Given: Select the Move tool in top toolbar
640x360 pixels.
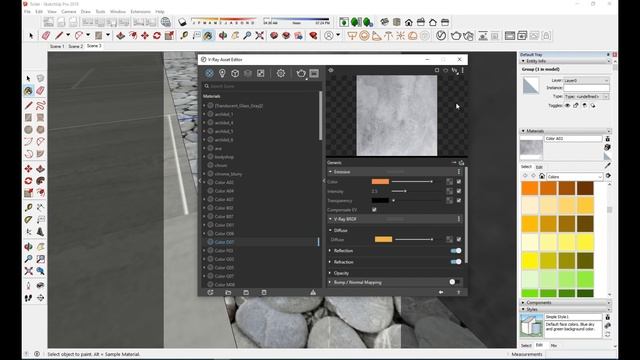Looking at the screenshot, I should (145, 36).
